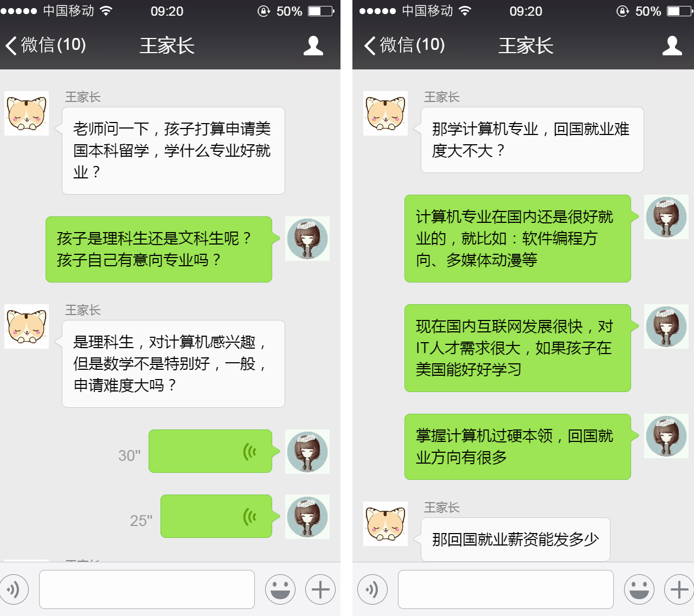Tap the girl avatar beside 孩子是理科生 message

point(307,239)
